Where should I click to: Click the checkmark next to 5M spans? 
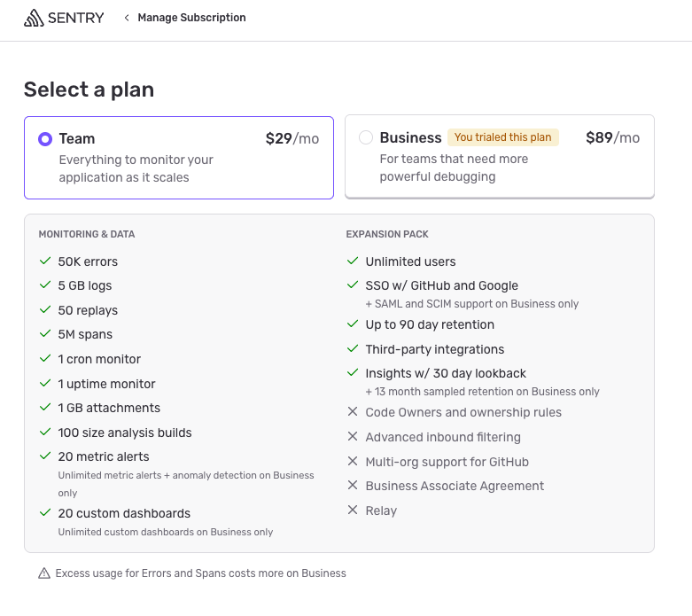pos(45,334)
